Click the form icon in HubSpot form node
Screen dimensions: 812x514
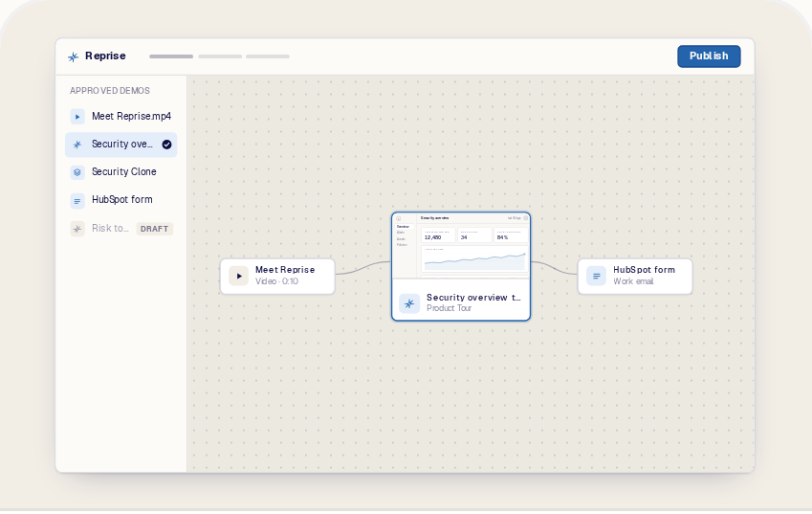[596, 277]
